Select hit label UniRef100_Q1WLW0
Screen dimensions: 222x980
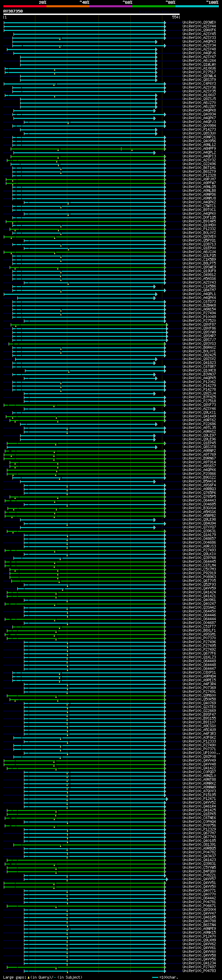[199, 64]
